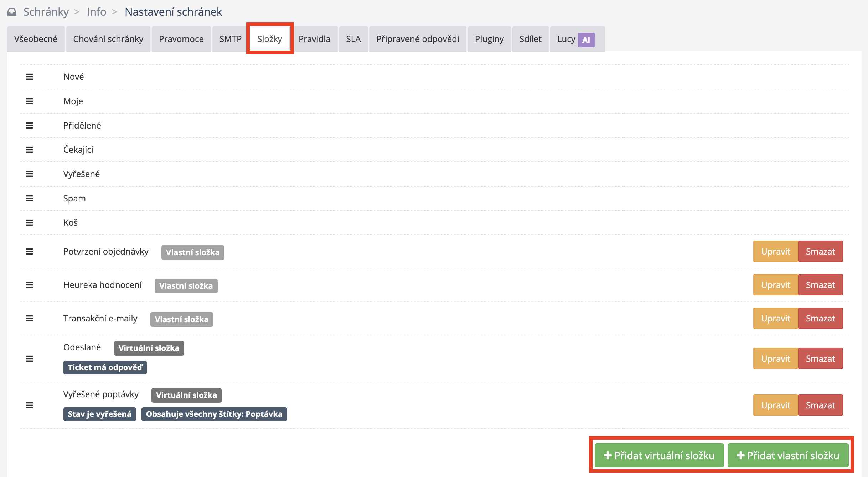Open the Info breadcrumb link
The image size is (868, 477).
pos(97,12)
